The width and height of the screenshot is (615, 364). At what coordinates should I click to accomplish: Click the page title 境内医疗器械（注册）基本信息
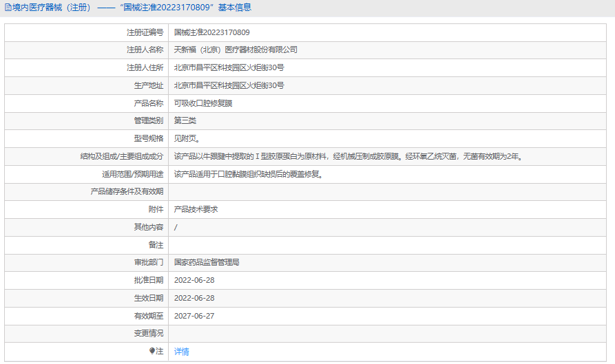point(132,8)
